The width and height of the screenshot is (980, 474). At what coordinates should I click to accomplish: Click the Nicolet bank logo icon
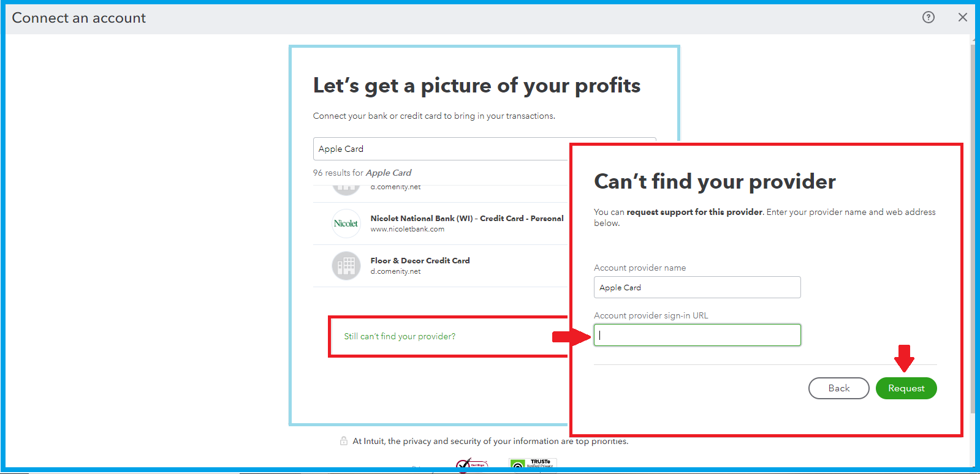[x=346, y=224]
